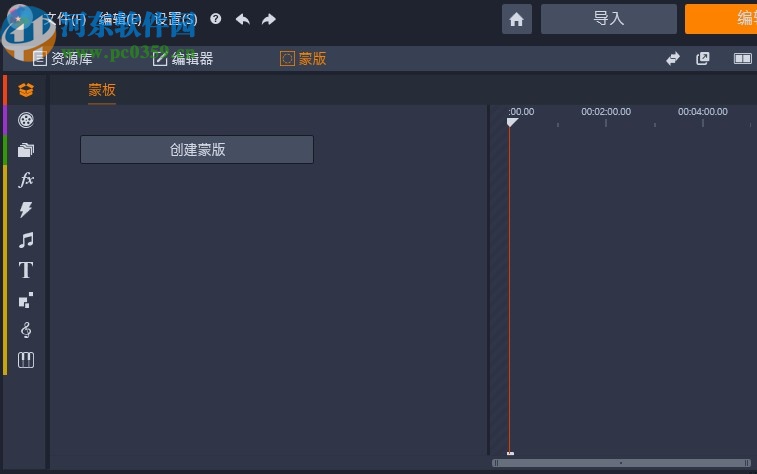Click the 创建蒙版 button
757x474 pixels.
click(x=197, y=150)
